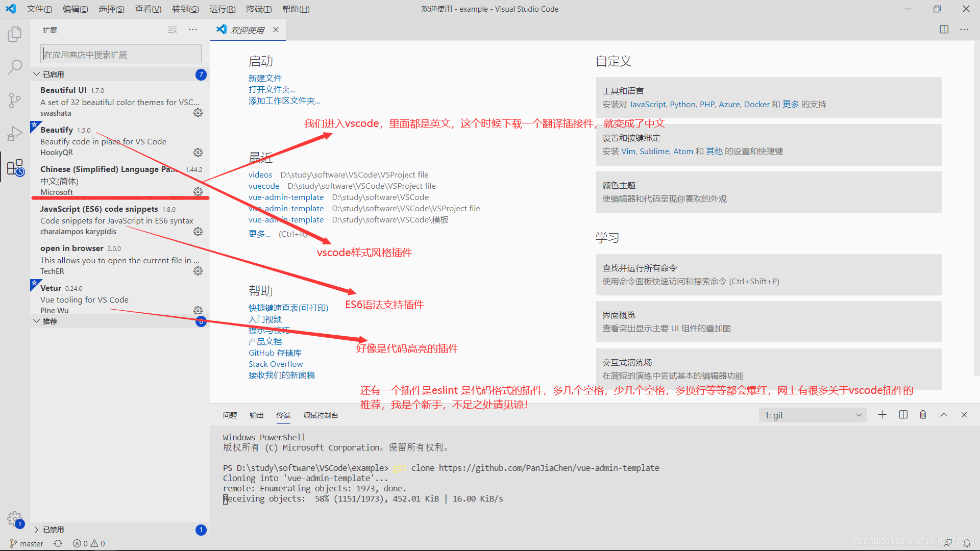The width and height of the screenshot is (980, 551).
Task: Open the editor more actions menu
Action: 964,30
